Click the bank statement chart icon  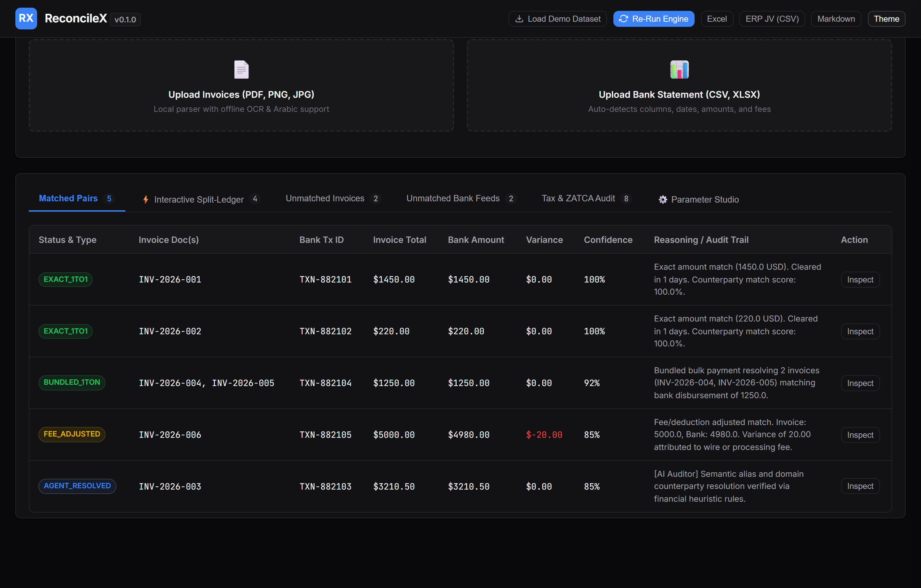click(679, 70)
